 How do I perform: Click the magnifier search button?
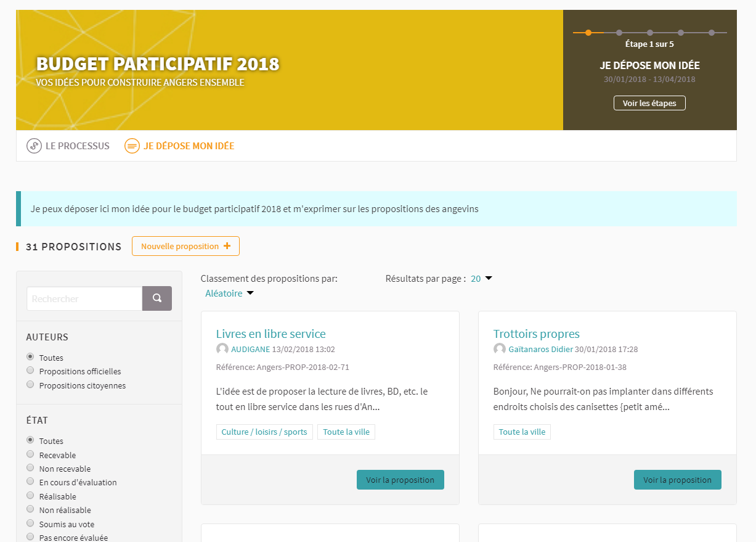pos(157,298)
